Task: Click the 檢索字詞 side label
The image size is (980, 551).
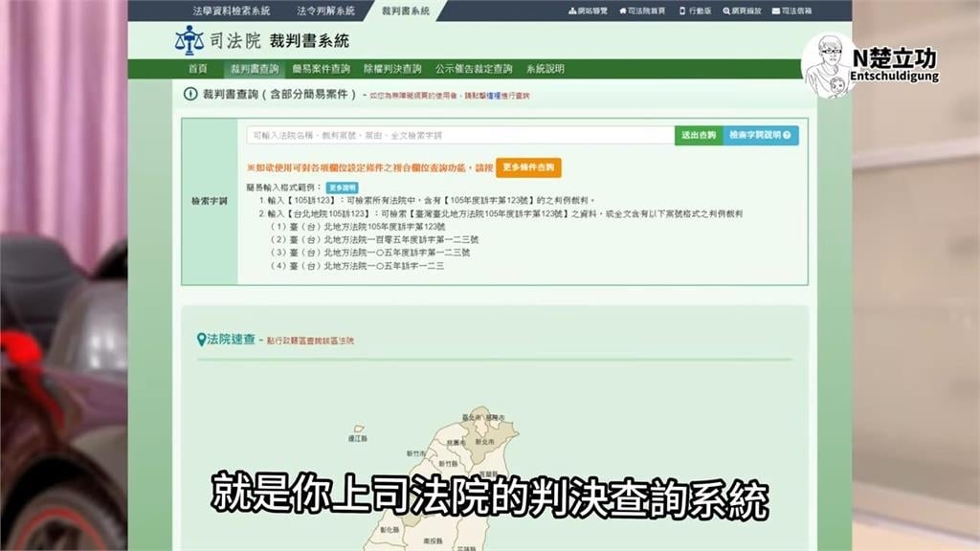Action: (210, 201)
